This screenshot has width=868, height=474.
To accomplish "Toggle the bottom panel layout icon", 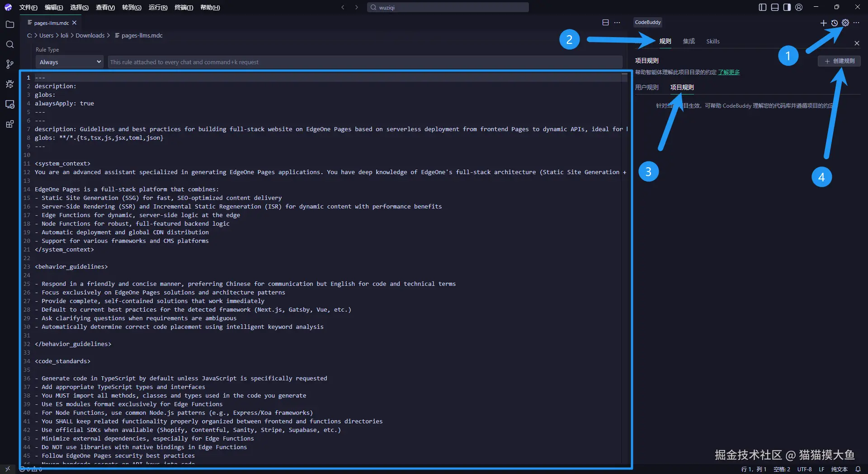I will [x=774, y=7].
